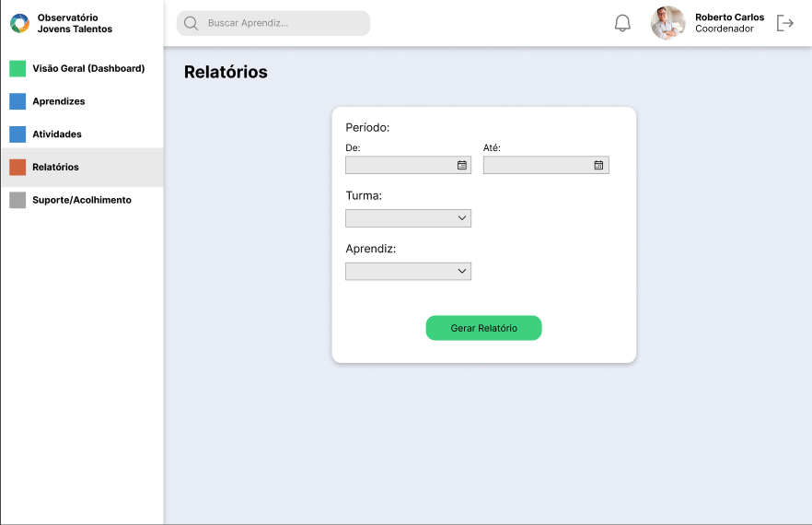Click the Roberto Carlos profile name
Viewport: 812px width, 525px height.
pos(729,17)
